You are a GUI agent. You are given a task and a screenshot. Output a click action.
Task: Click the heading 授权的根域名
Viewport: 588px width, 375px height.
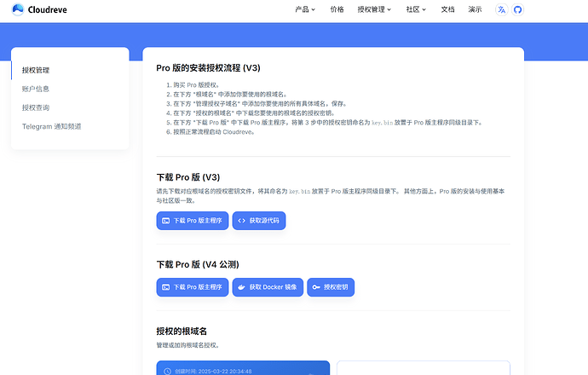tap(182, 332)
